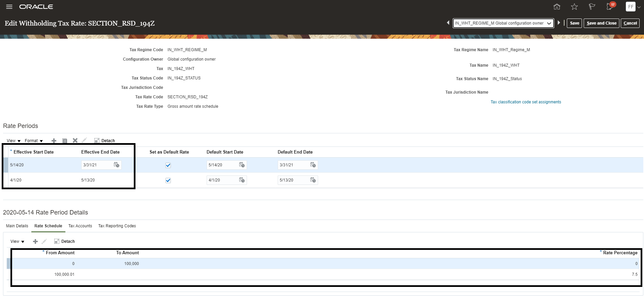The width and height of the screenshot is (644, 296).
Task: Click the Effective Start Date column header
Action: pos(33,152)
